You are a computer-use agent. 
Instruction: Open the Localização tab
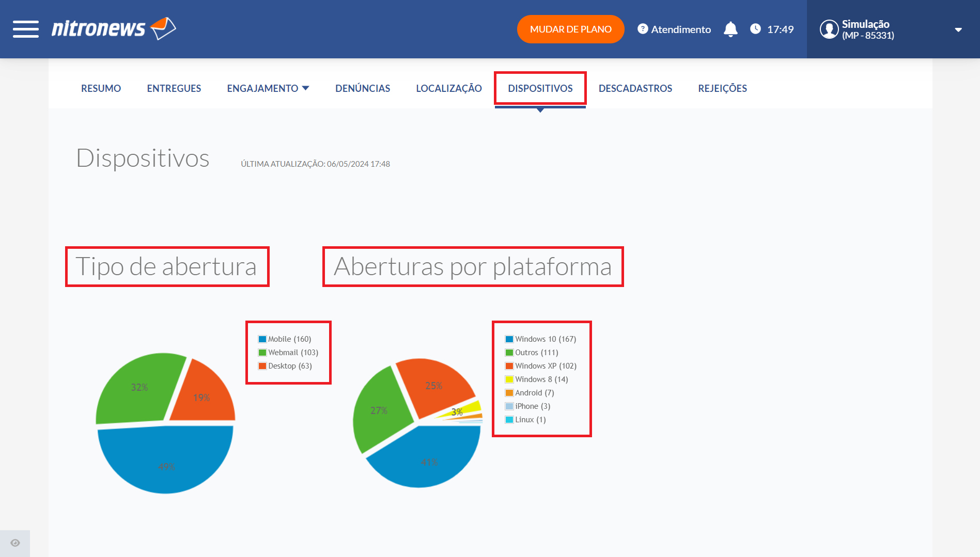(449, 88)
